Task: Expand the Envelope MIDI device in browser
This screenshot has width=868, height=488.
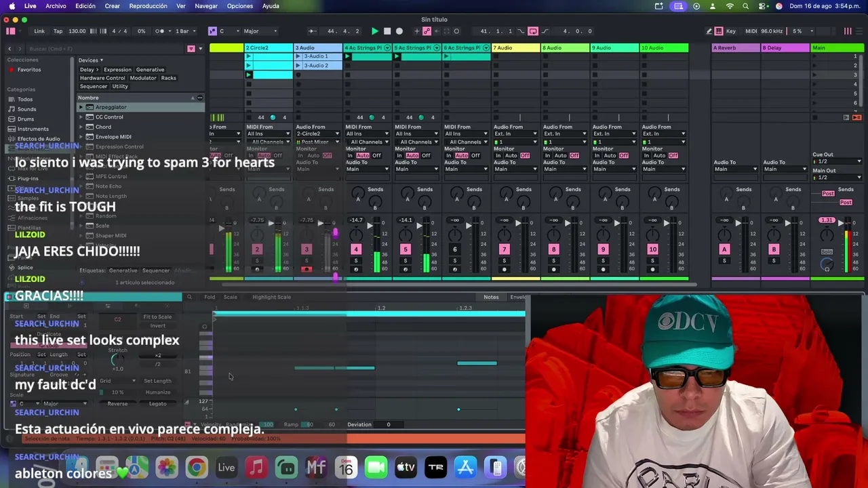Action: pyautogui.click(x=81, y=137)
